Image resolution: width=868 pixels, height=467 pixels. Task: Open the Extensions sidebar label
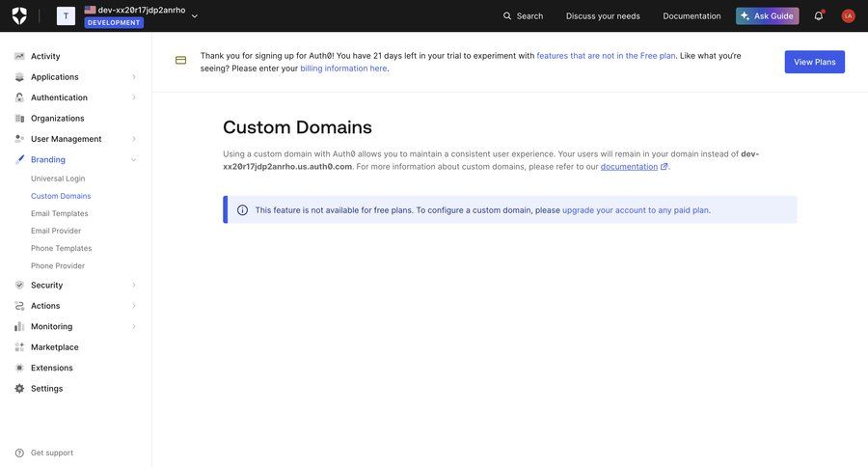(x=52, y=368)
